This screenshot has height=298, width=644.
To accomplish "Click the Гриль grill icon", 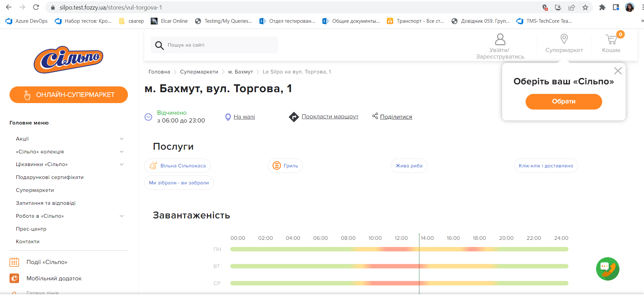I will (277, 166).
